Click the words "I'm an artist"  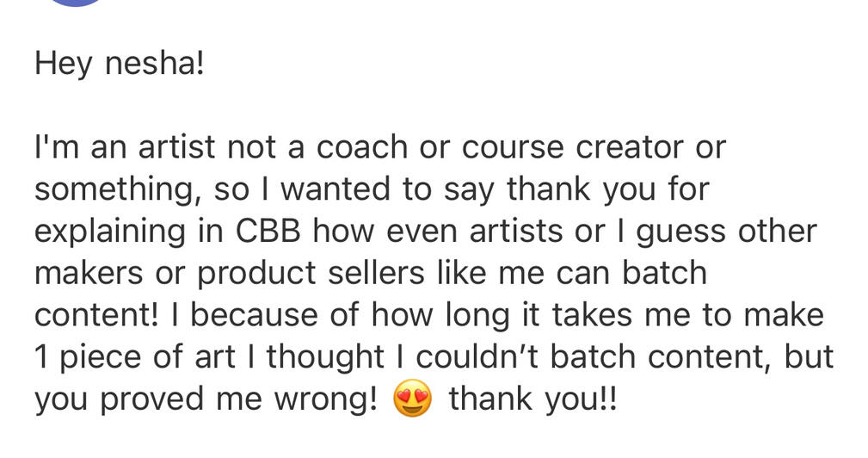[125, 148]
